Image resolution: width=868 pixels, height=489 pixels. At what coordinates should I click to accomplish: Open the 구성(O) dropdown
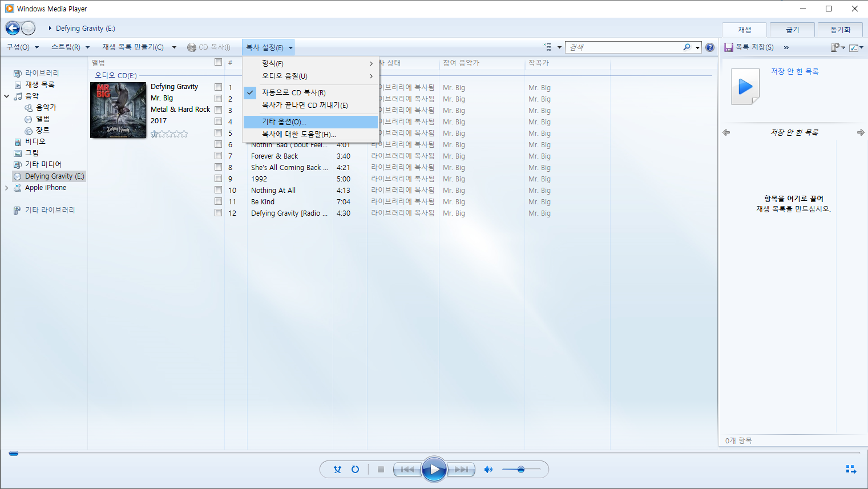(22, 47)
